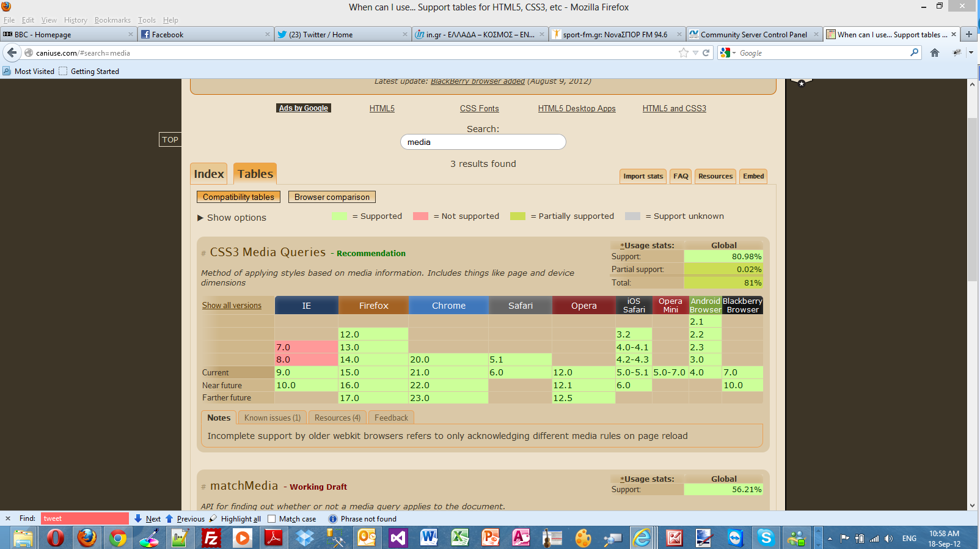Click the TOP button
This screenshot has height=549, width=980.
pos(170,139)
